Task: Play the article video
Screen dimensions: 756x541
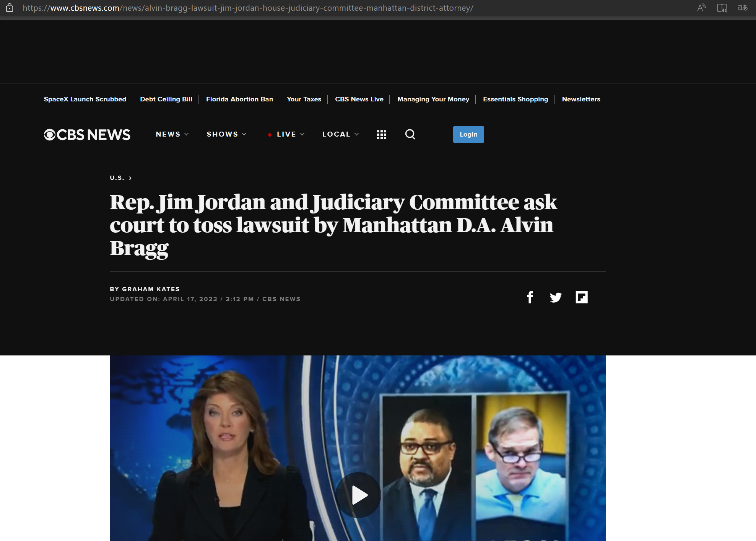Action: coord(358,495)
